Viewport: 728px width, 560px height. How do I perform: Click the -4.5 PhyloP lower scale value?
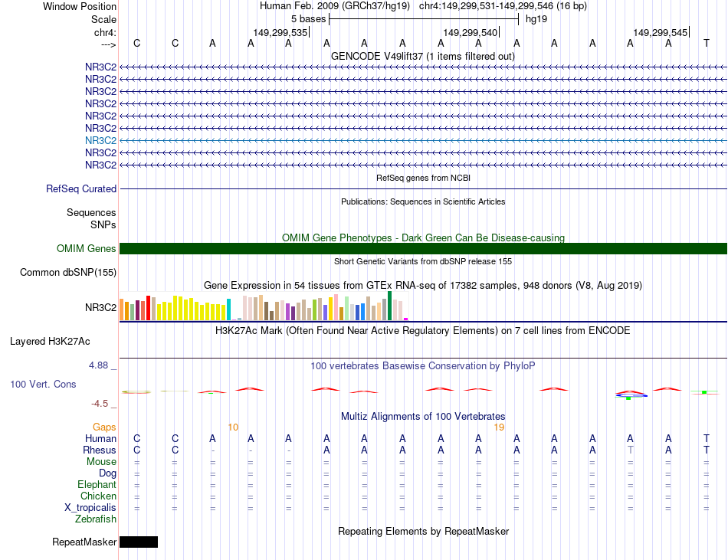[100, 404]
